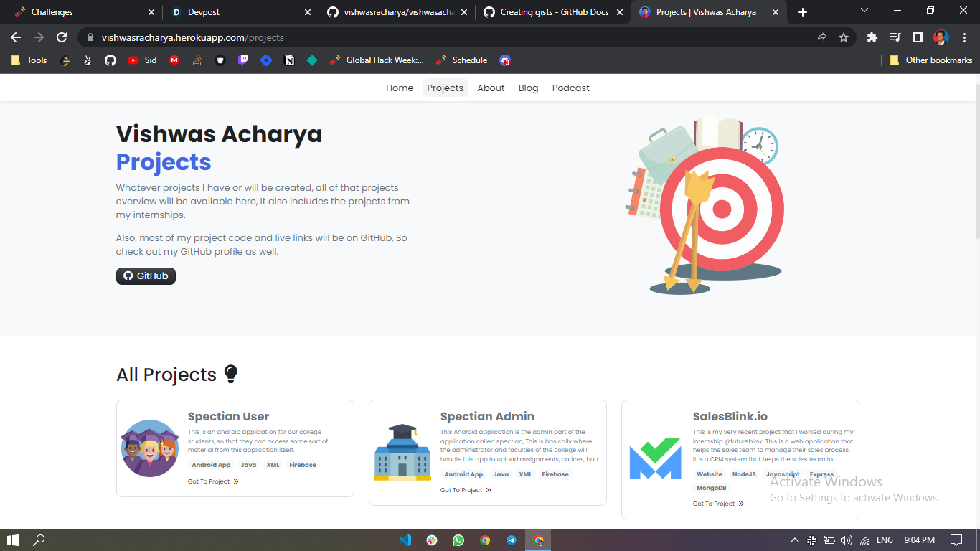Switch to the vishwasracharya GitHub tab
This screenshot has width=980, height=551.
(397, 12)
